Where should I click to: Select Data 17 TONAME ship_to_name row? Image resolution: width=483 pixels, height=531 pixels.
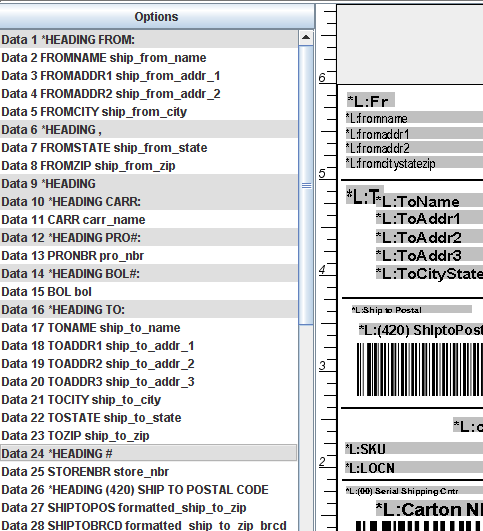pos(149,327)
